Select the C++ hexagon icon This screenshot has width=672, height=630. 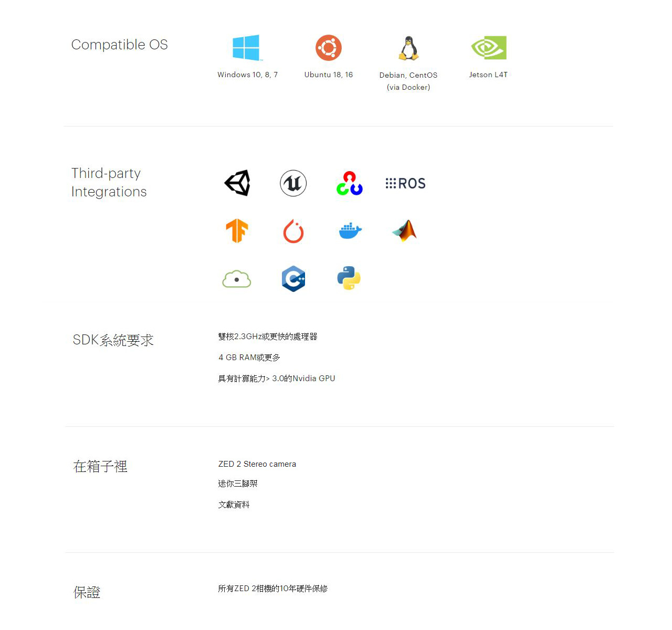pyautogui.click(x=293, y=278)
